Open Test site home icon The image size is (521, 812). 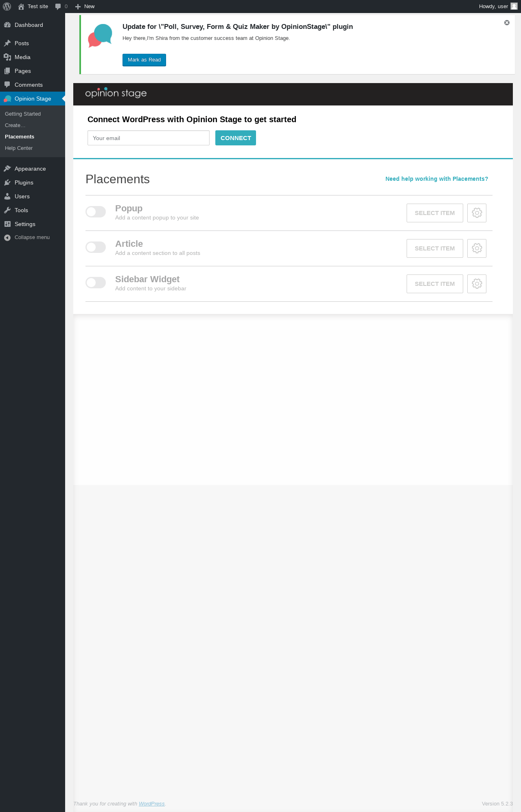pos(21,7)
